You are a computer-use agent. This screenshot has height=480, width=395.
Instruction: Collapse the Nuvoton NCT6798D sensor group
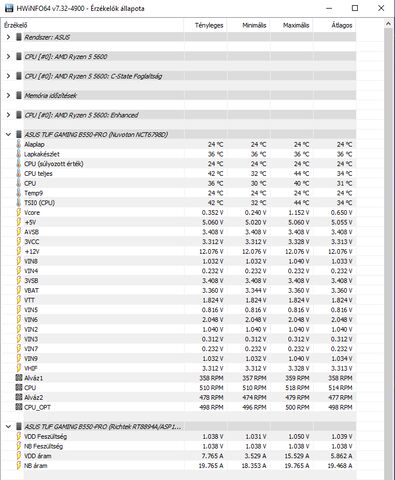pyautogui.click(x=8, y=135)
